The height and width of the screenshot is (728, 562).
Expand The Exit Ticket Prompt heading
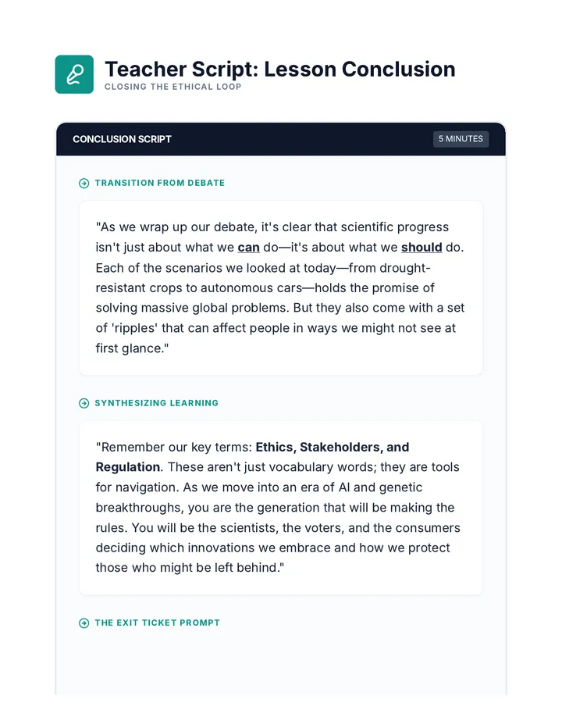[158, 623]
